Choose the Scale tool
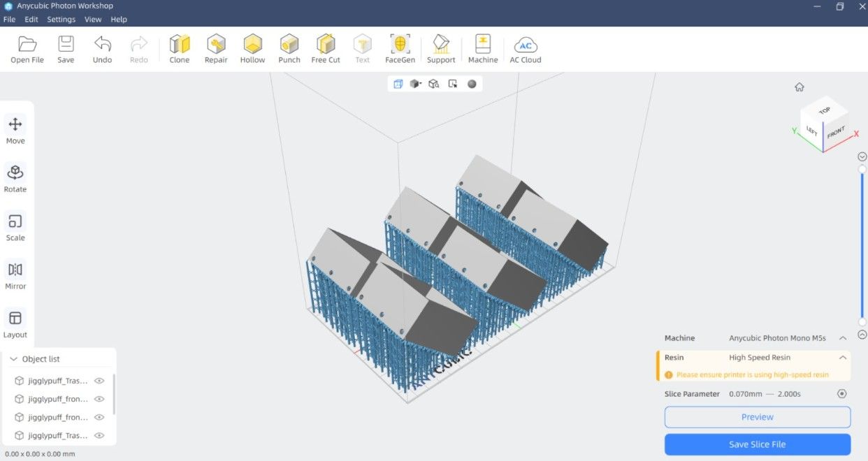The width and height of the screenshot is (868, 461). pos(15,227)
